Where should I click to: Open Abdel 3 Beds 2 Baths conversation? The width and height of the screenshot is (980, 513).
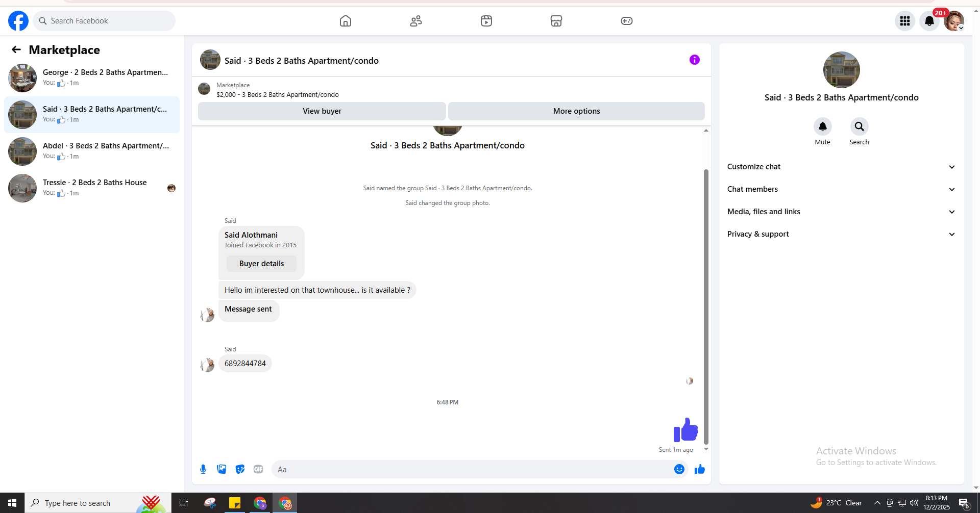92,151
